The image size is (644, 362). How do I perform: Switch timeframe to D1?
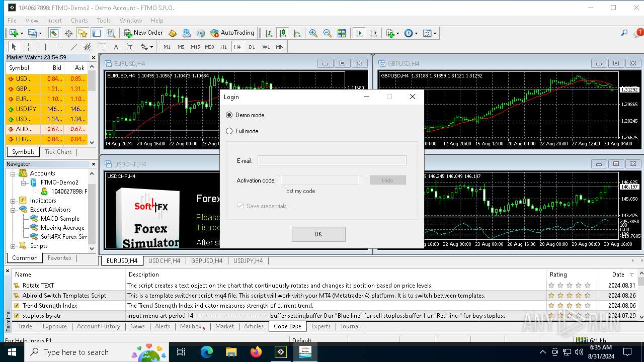coord(252,47)
